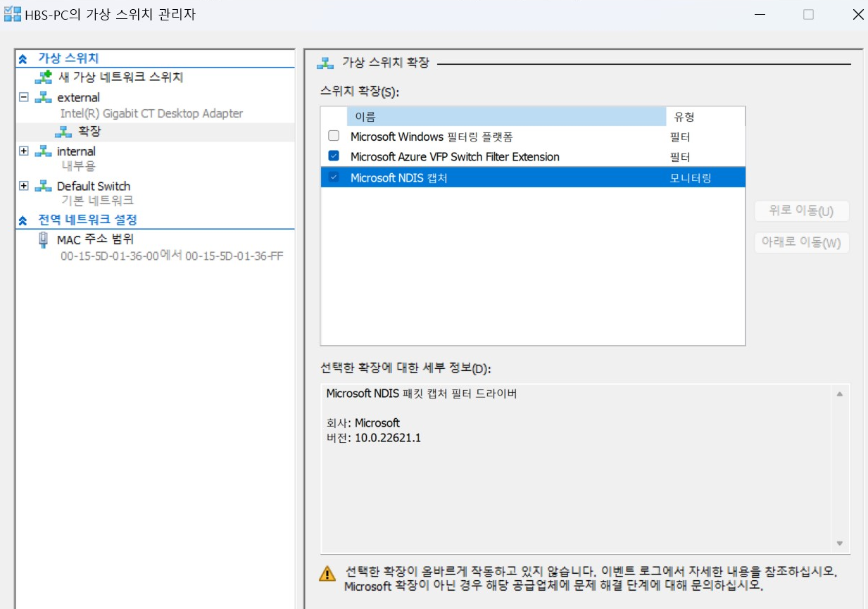Click Microsoft NDIS 패킷 캡처 필터 드라이버 text

[x=422, y=394]
